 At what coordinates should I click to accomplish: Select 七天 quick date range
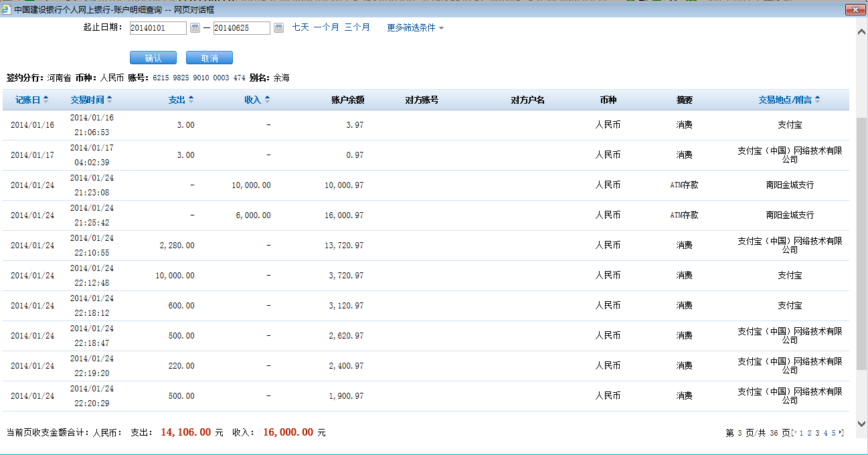(300, 27)
